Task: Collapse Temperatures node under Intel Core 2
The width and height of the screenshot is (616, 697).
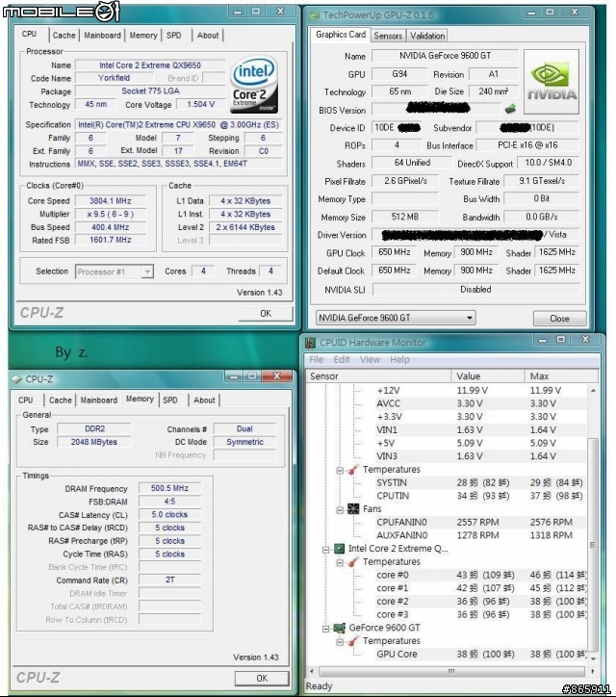Action: tap(340, 563)
